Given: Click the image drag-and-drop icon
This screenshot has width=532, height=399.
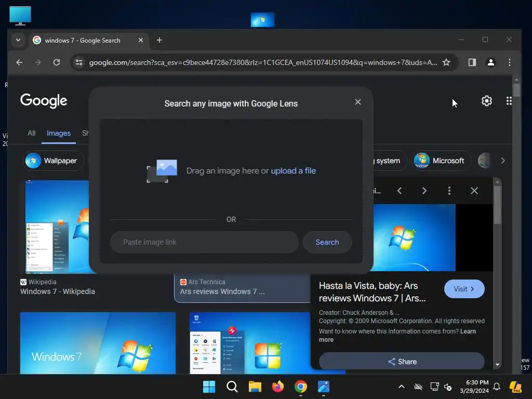Looking at the screenshot, I should pyautogui.click(x=162, y=171).
